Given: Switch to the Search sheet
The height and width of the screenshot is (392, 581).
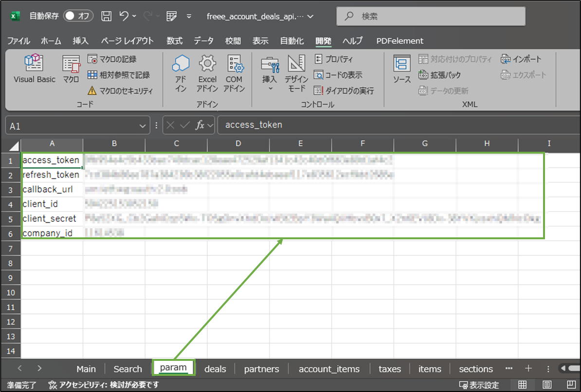Looking at the screenshot, I should 128,369.
